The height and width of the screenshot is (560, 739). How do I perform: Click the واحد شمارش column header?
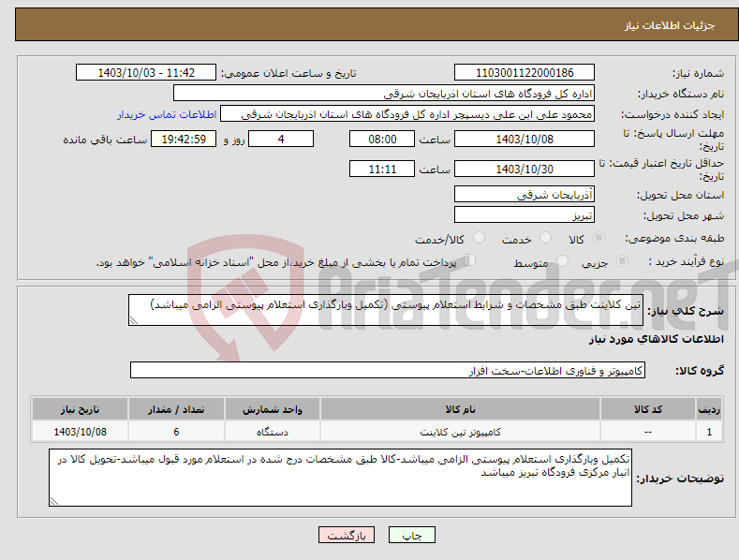(273, 409)
